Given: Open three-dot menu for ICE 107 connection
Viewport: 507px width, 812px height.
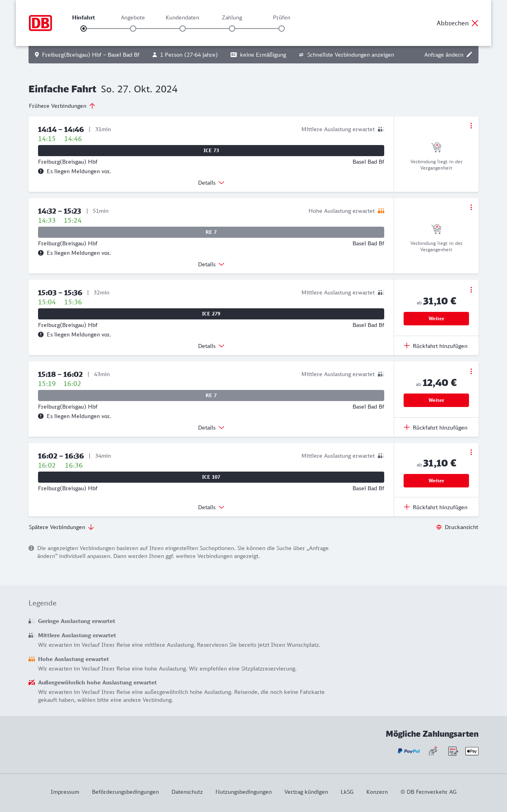Looking at the screenshot, I should point(471,452).
